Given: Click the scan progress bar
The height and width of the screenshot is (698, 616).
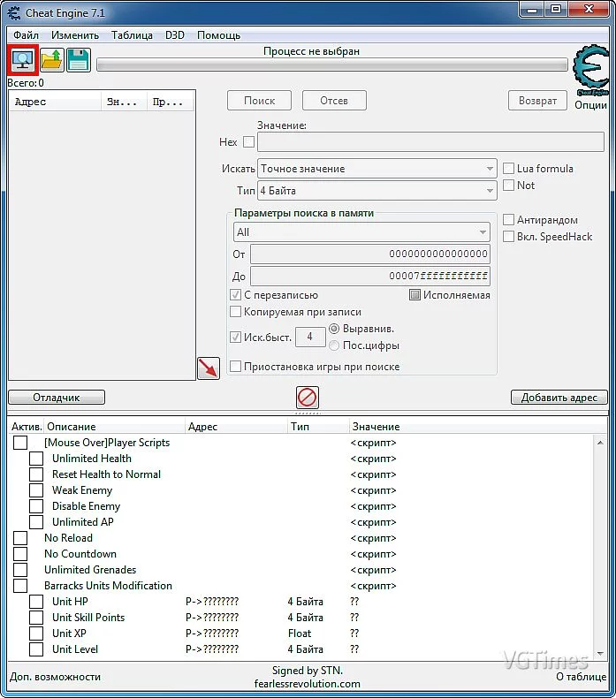Looking at the screenshot, I should click(332, 65).
